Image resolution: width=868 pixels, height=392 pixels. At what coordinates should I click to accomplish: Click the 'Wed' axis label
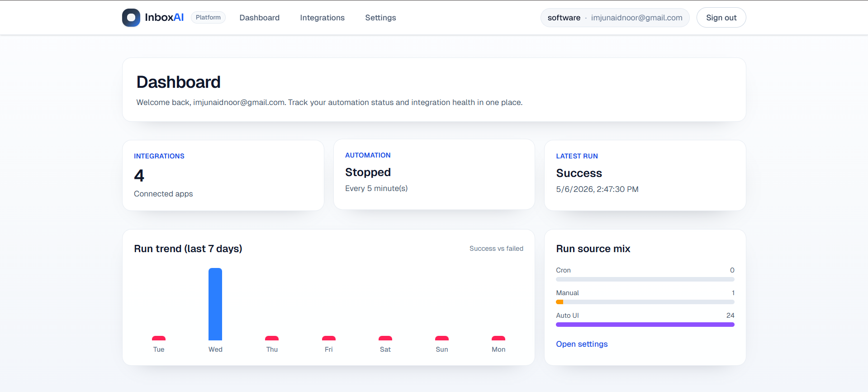point(215,349)
